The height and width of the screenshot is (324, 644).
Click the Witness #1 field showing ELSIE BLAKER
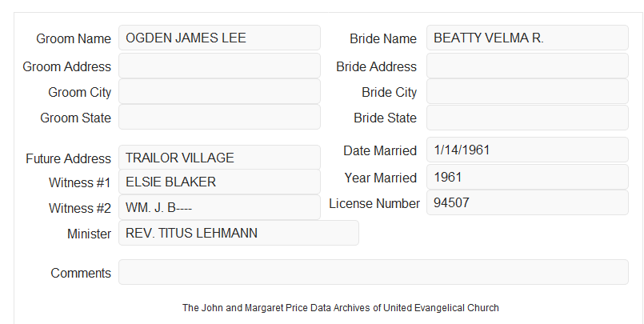tap(219, 182)
